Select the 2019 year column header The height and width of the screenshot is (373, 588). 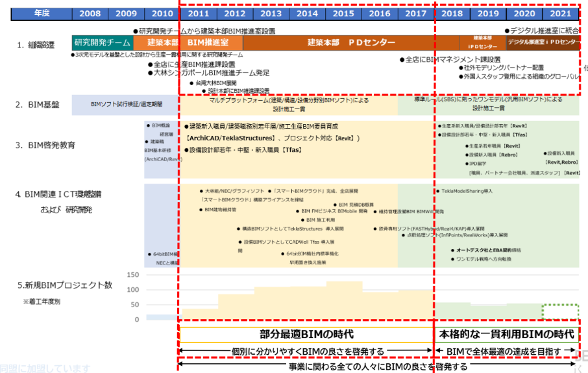pyautogui.click(x=488, y=14)
